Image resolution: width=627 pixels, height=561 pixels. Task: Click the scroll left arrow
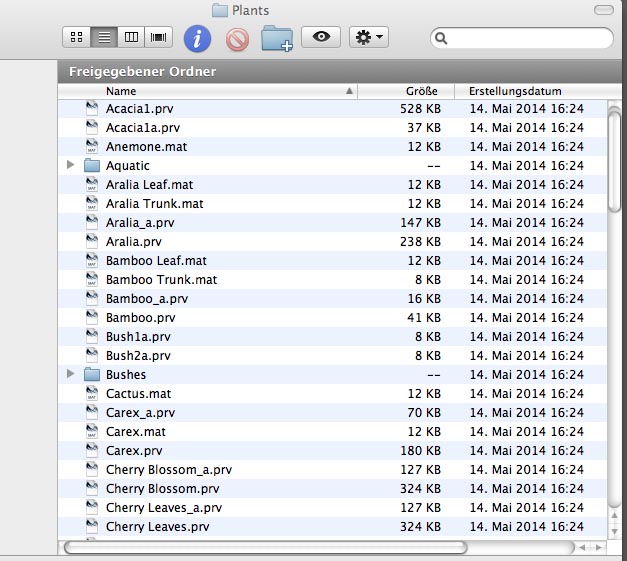582,547
